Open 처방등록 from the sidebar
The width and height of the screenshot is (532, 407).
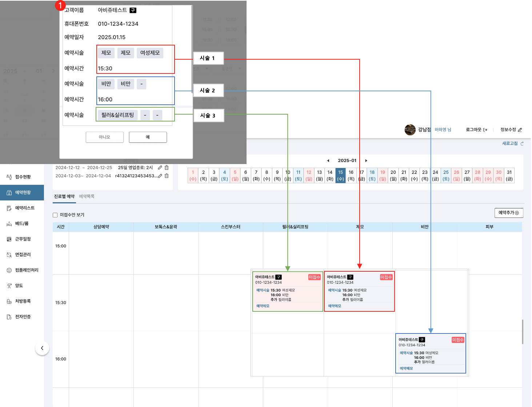[22, 301]
